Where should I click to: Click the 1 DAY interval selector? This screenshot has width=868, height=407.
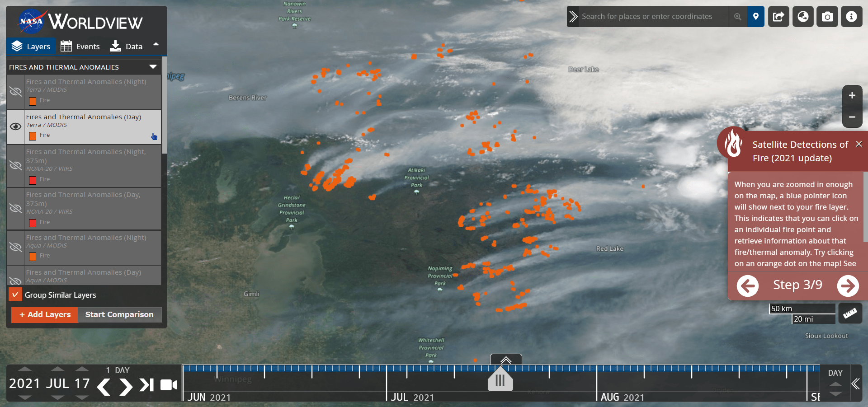[x=118, y=370]
